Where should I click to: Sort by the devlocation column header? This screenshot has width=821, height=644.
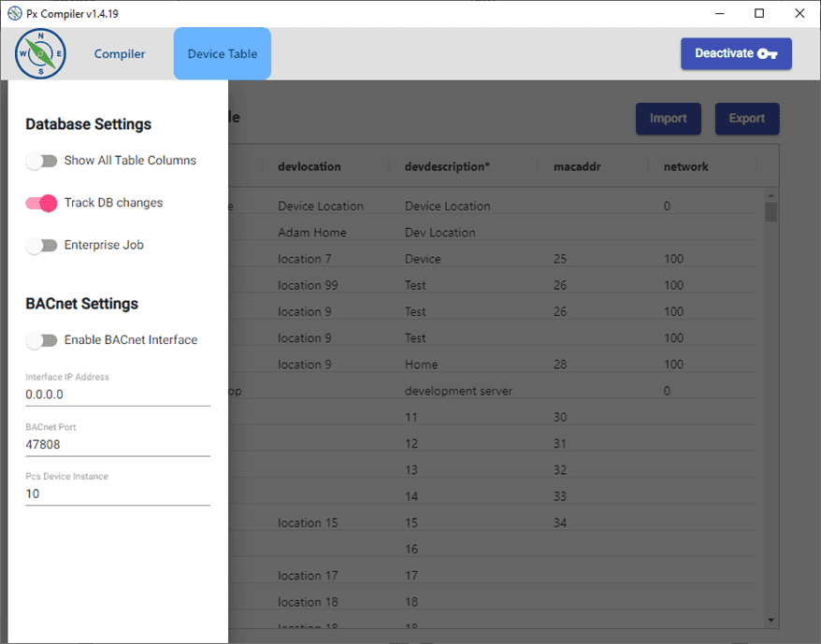[x=309, y=166]
